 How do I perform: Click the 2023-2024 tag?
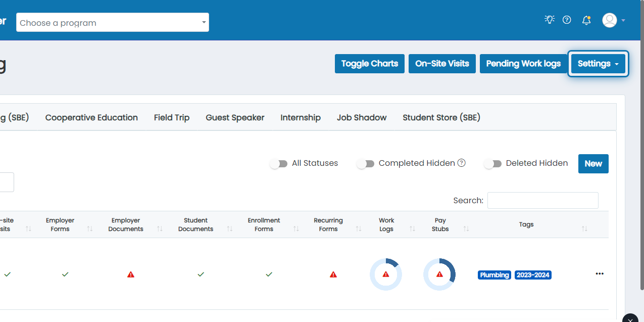click(533, 275)
